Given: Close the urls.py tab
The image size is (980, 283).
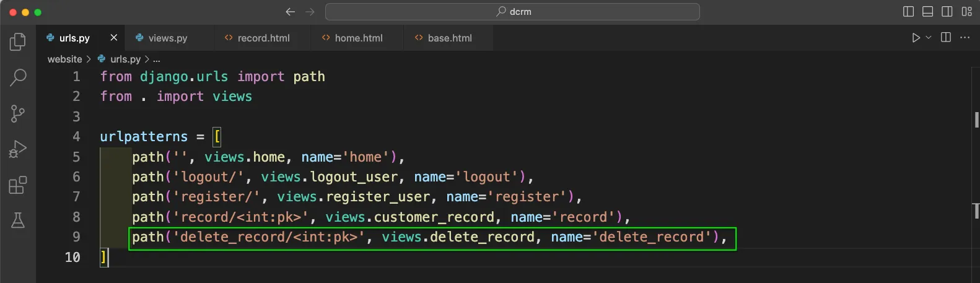Looking at the screenshot, I should click(114, 38).
